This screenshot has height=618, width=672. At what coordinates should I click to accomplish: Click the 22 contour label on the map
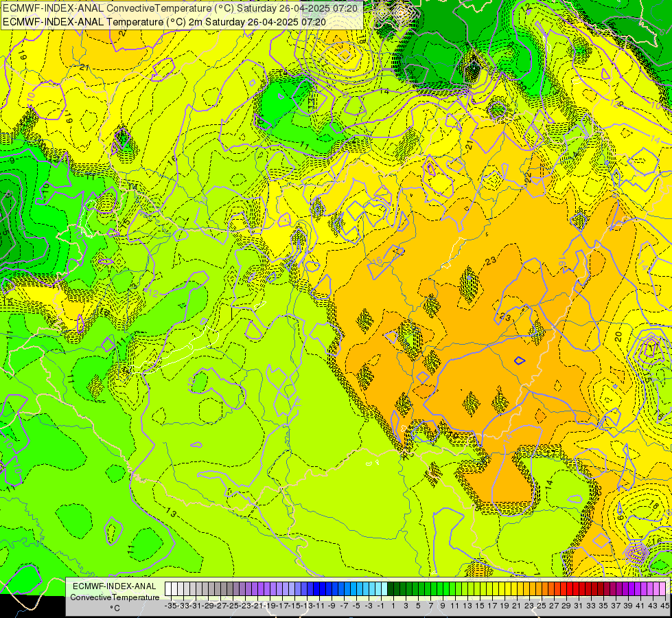pyautogui.click(x=529, y=178)
